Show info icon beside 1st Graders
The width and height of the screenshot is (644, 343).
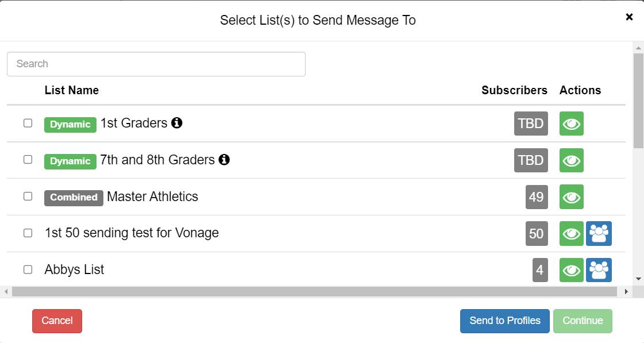point(176,122)
